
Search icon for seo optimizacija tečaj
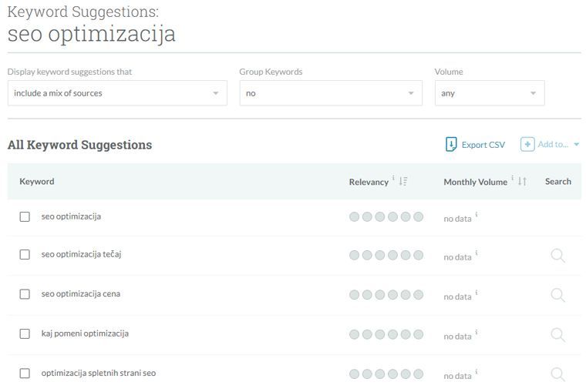tap(558, 256)
